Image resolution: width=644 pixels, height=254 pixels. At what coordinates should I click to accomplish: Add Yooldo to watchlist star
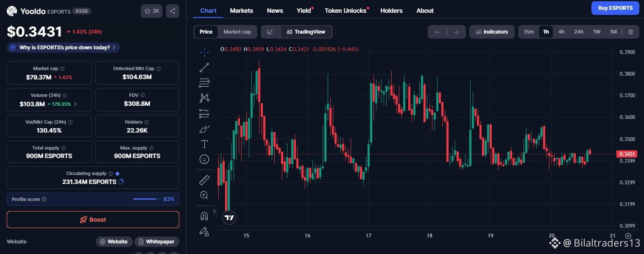(151, 11)
